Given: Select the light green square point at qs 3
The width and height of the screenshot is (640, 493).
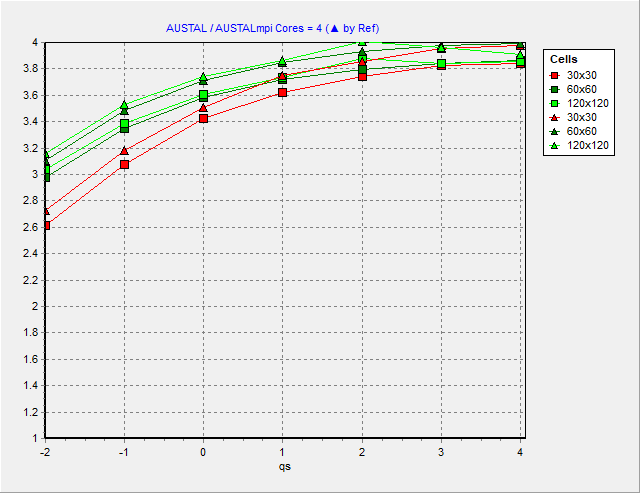Looking at the screenshot, I should point(441,64).
